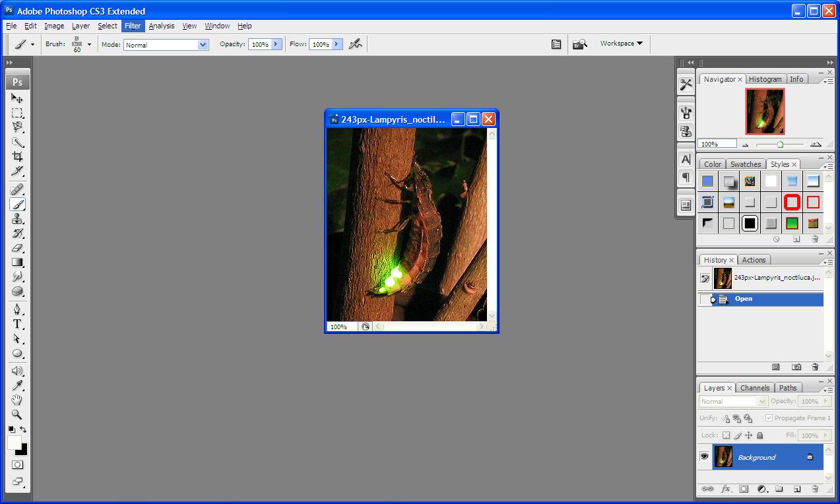Open the Workspace dropdown menu
Screen dimensions: 840x504
pos(621,44)
